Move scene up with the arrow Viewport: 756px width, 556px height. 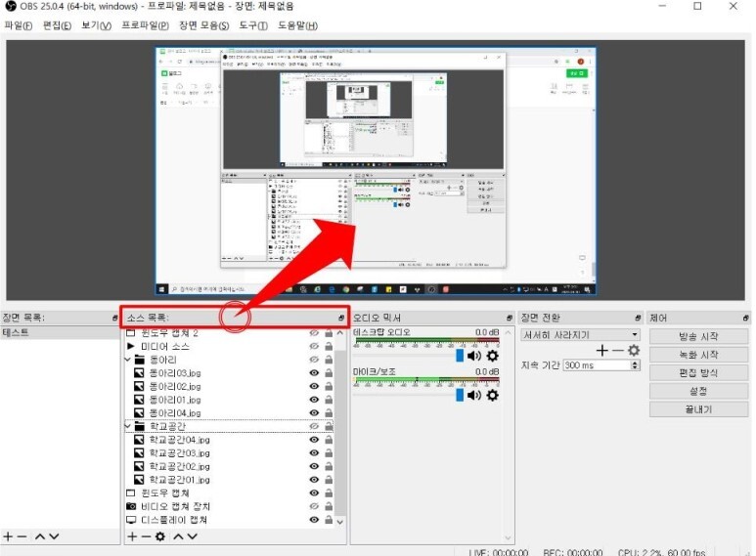[40, 536]
